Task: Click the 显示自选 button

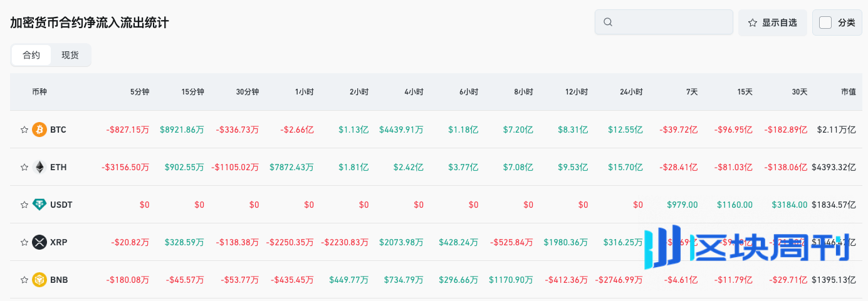Action: [772, 23]
